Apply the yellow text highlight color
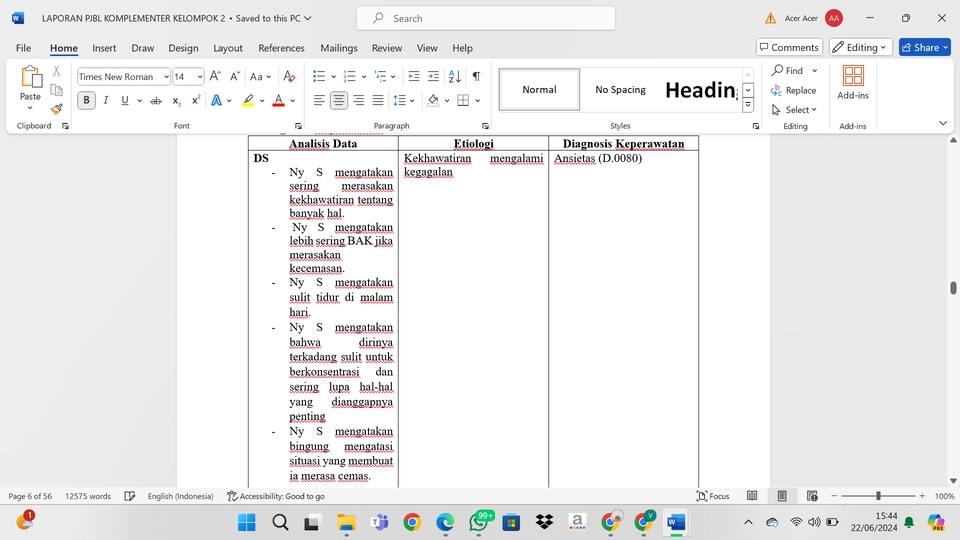 tap(248, 100)
